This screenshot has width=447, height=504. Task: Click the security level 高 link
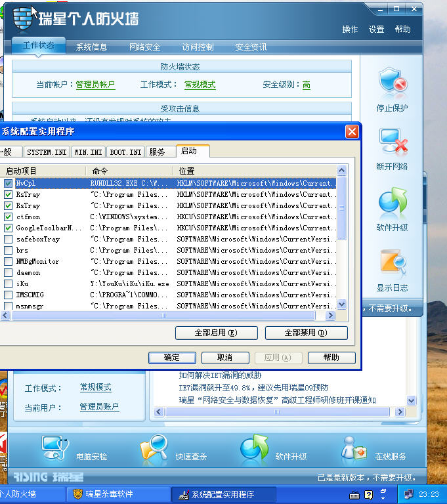pos(307,85)
